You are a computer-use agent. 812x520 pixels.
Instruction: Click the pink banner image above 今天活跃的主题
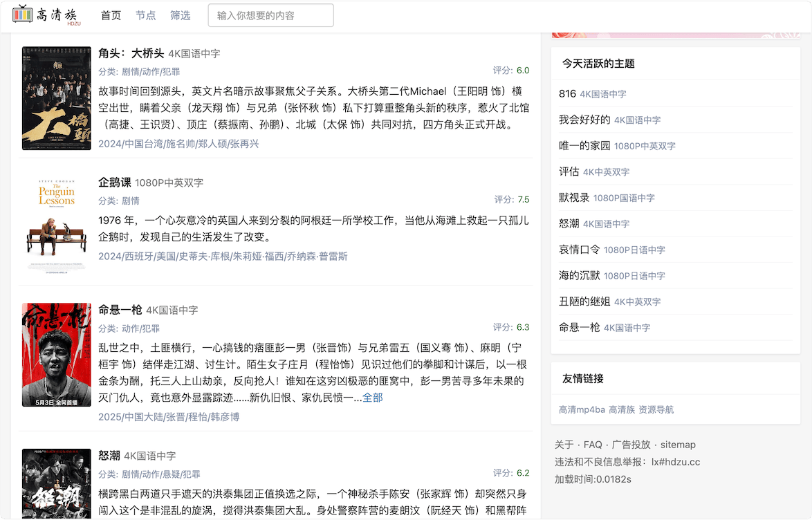(676, 35)
